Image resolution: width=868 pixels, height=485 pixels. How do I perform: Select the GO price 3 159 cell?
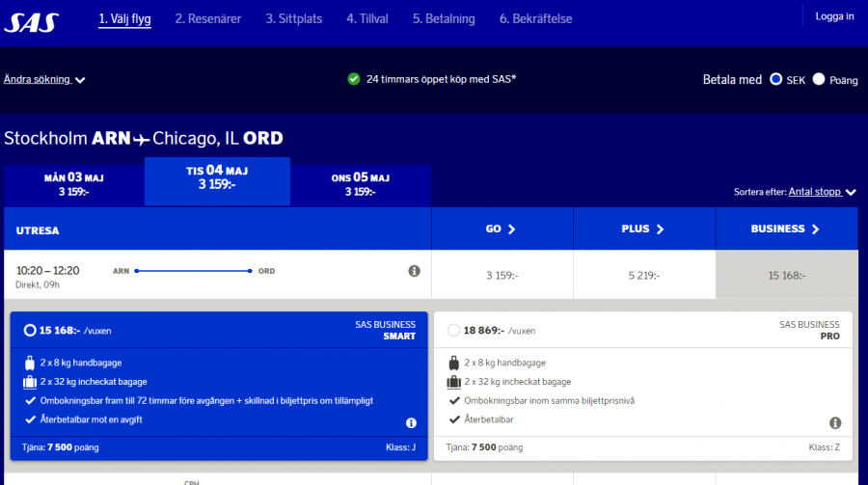click(x=502, y=276)
